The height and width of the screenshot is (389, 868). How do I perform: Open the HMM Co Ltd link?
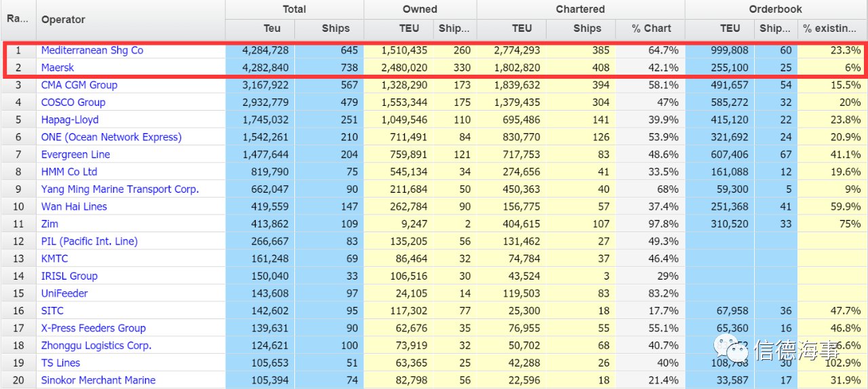(x=69, y=172)
